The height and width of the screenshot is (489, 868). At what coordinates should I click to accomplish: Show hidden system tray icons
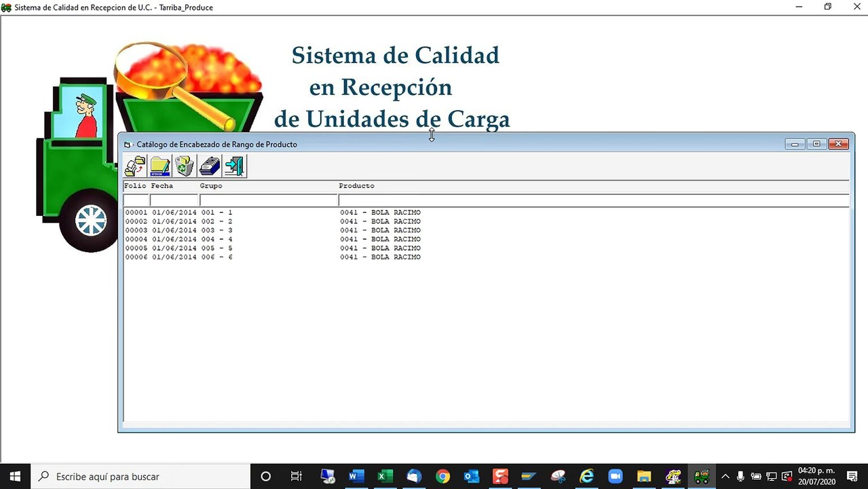[x=725, y=477]
